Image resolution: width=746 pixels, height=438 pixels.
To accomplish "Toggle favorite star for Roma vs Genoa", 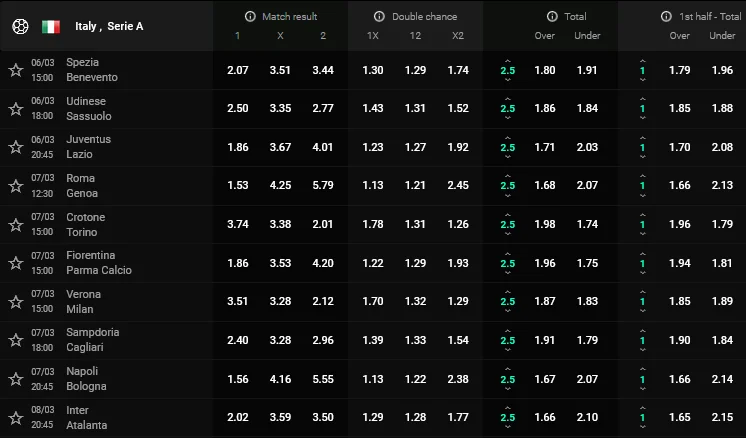I will (16, 186).
